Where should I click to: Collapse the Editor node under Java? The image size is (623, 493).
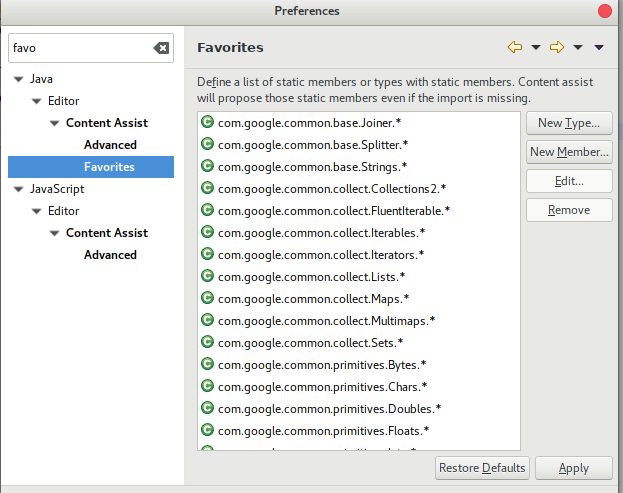37,101
